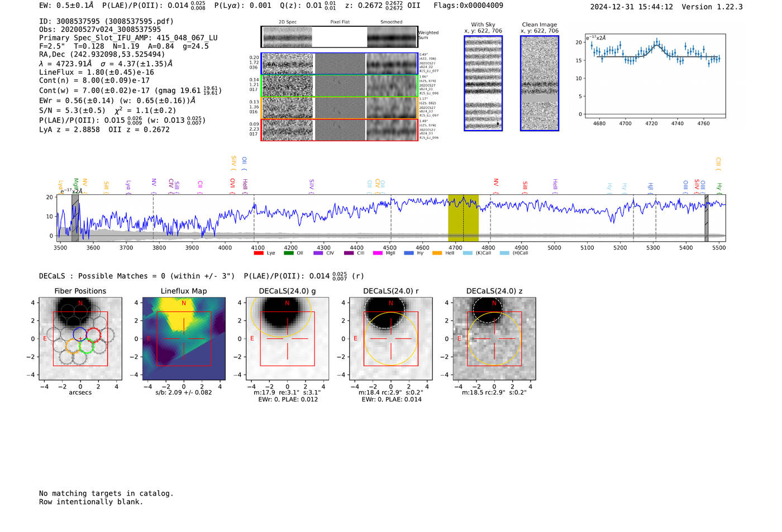Open the Fiber Positions image
The height and width of the screenshot is (532, 782).
80,339
